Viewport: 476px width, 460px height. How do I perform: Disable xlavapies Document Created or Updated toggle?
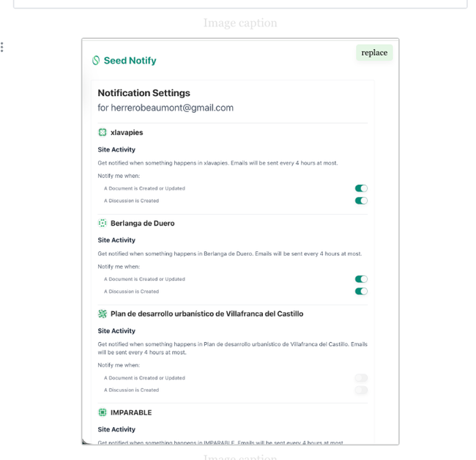pyautogui.click(x=361, y=188)
